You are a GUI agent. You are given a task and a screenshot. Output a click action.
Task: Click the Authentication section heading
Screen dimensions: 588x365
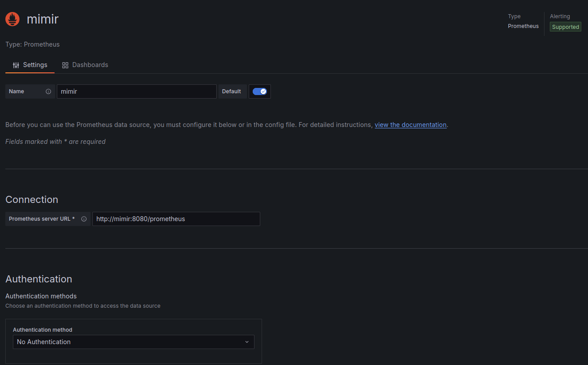(39, 279)
